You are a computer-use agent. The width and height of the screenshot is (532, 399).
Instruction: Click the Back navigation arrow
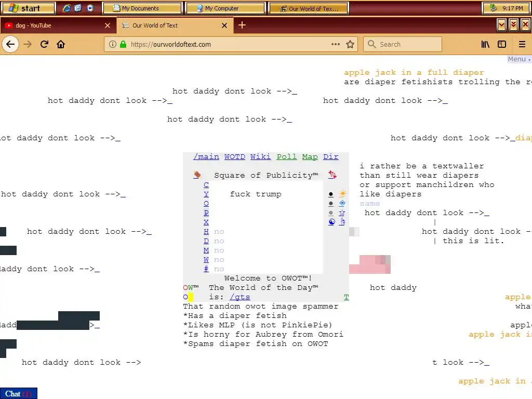click(10, 44)
